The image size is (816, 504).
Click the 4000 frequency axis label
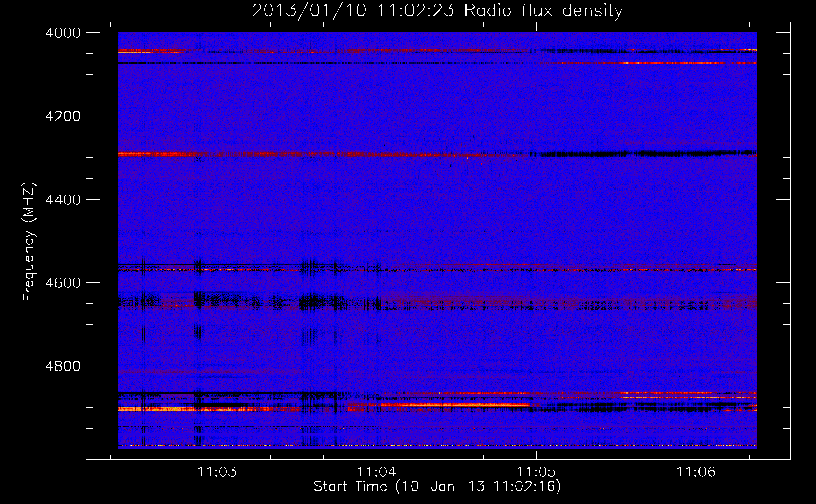click(x=63, y=33)
